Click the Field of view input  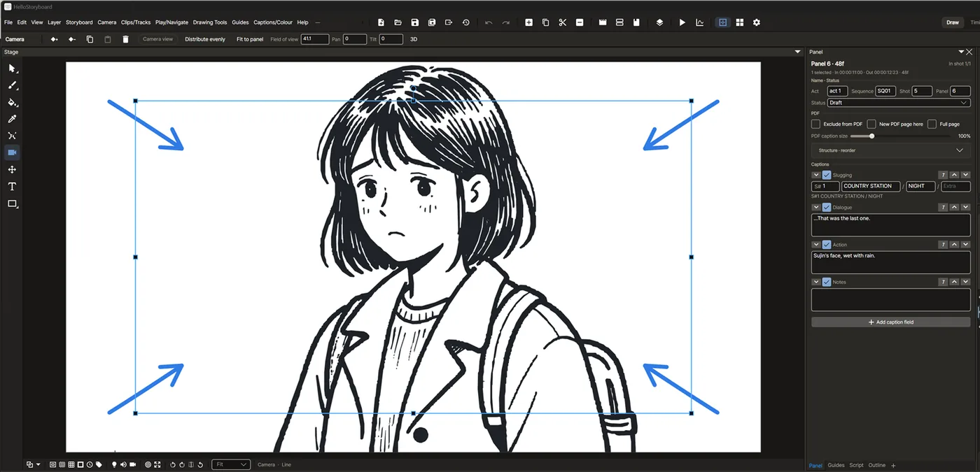[x=315, y=39]
